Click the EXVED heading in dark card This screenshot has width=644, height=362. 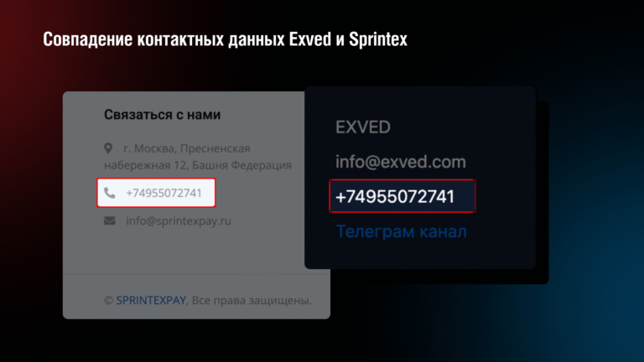362,127
